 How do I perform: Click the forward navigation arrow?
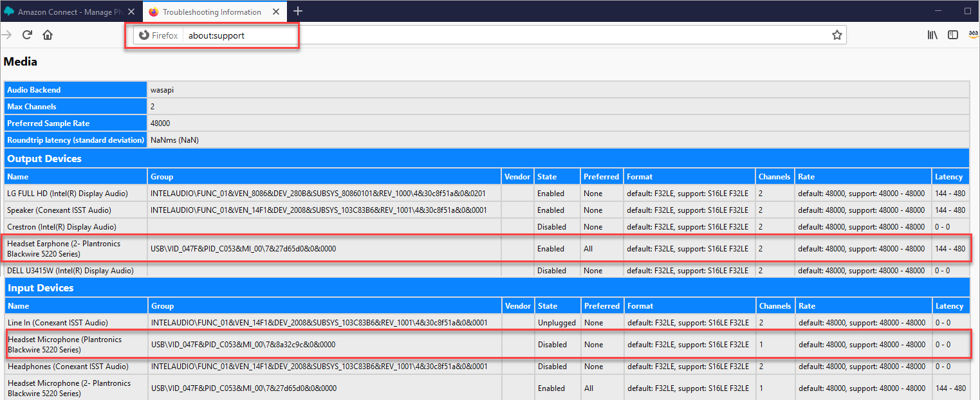[x=6, y=35]
